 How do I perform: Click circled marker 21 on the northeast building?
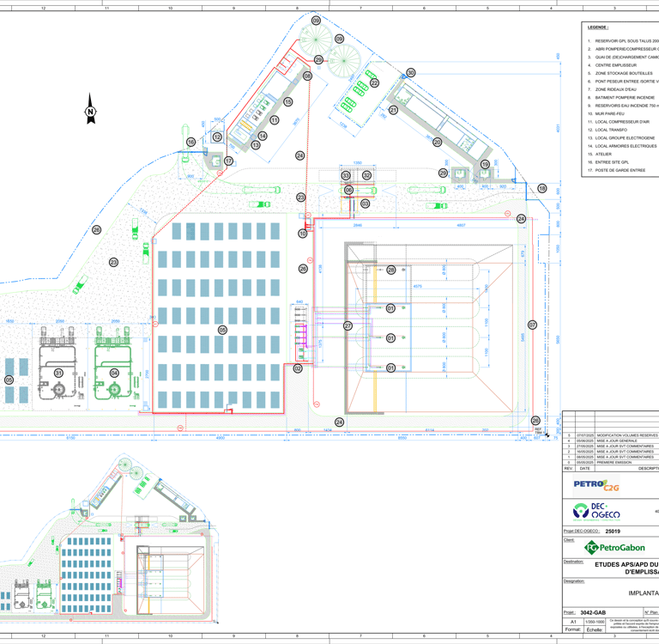click(x=393, y=110)
